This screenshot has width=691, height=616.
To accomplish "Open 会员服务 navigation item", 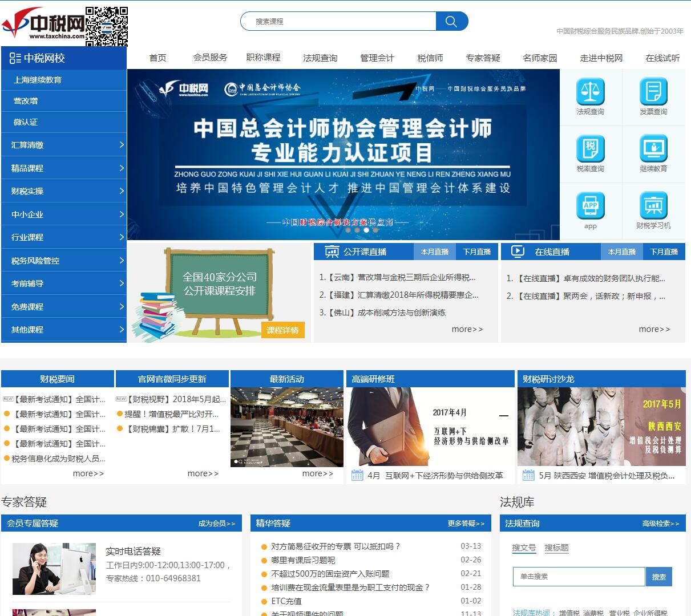I will 210,58.
